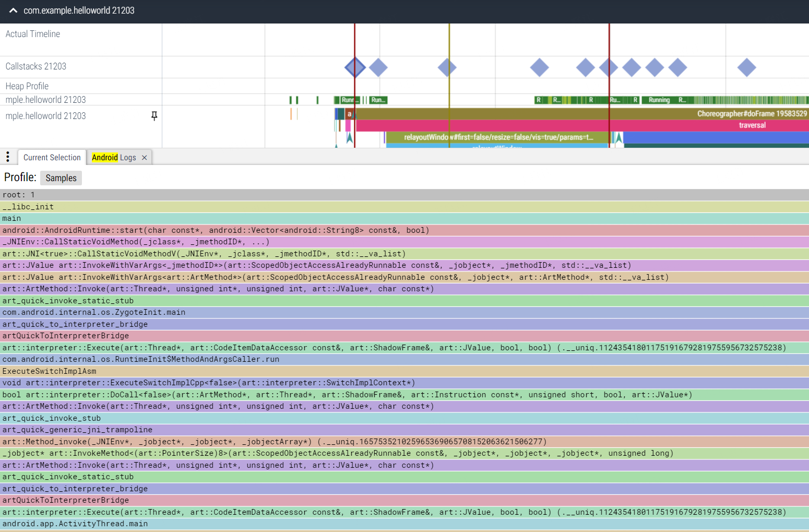Select the __libc_init flamegraph frame
Viewport: 809px width, 532px height.
404,207
